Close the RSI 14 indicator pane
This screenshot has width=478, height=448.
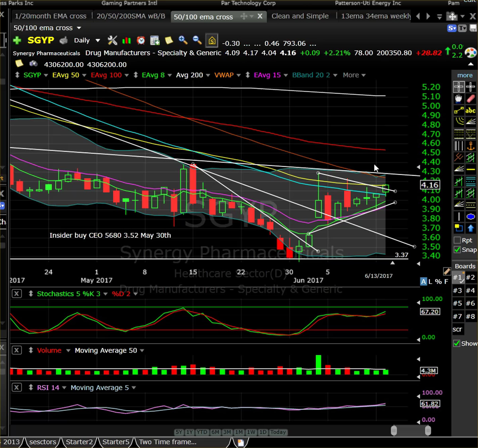(x=17, y=387)
